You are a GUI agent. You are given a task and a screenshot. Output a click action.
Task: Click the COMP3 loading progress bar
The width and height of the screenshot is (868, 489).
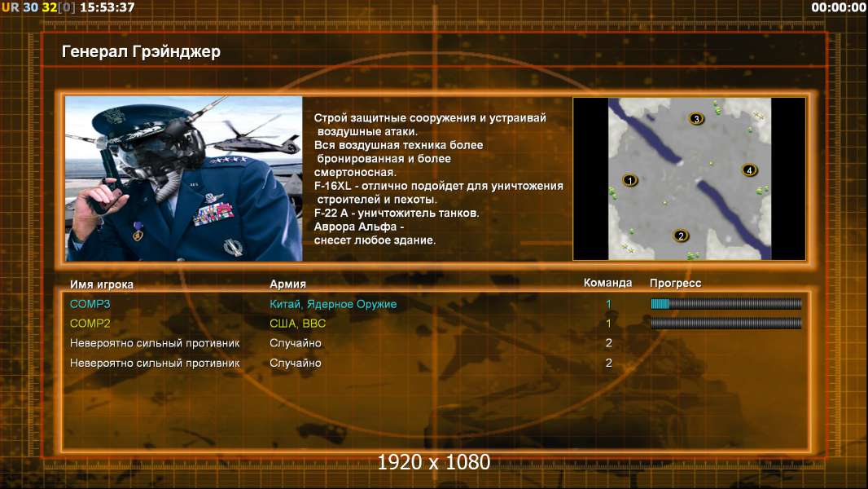coord(726,303)
